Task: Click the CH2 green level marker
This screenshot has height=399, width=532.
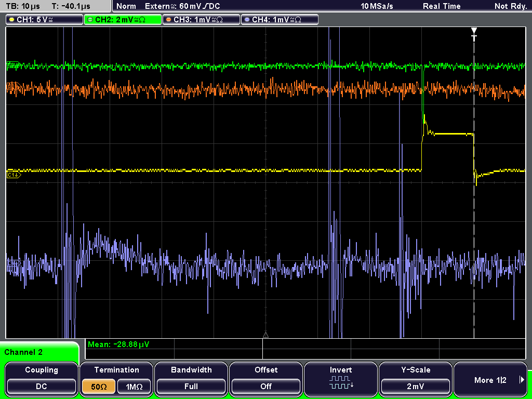Action: 13,65
